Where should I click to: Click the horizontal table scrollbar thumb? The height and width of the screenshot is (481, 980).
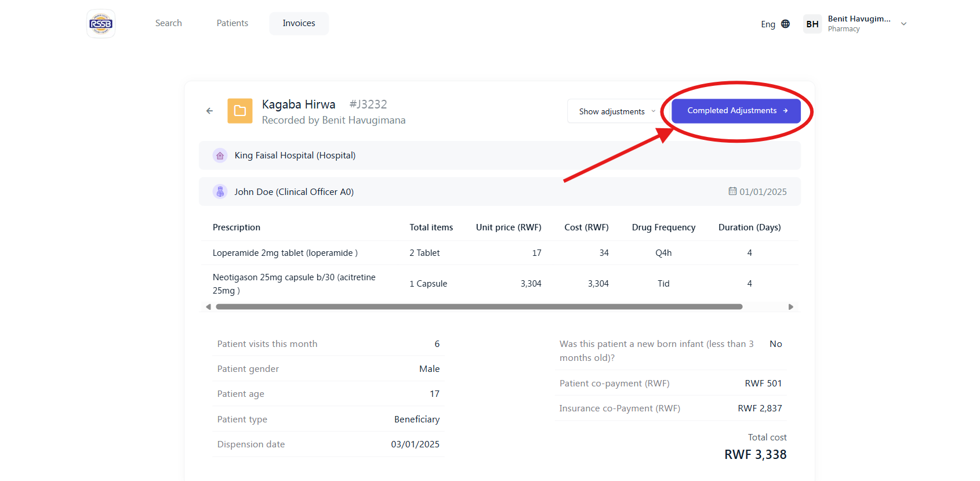[479, 307]
